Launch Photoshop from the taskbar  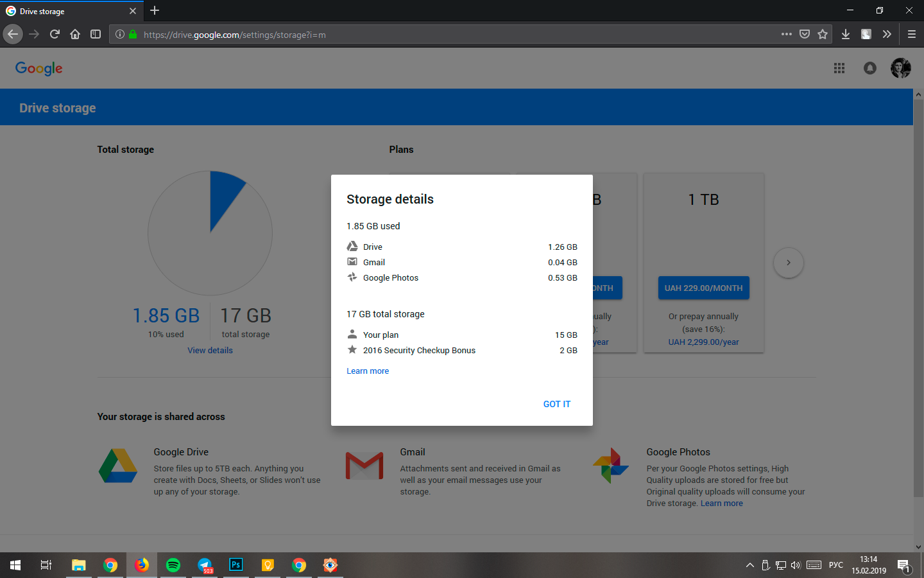(236, 565)
